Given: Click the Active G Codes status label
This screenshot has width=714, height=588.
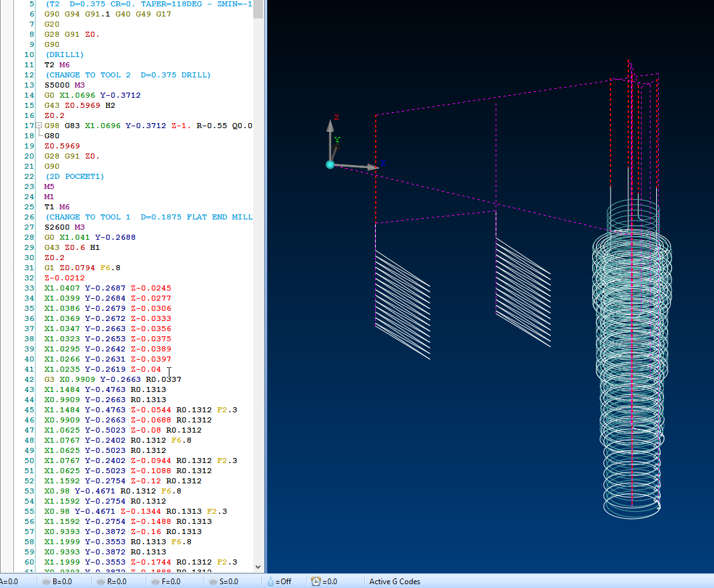Looking at the screenshot, I should click(x=394, y=582).
